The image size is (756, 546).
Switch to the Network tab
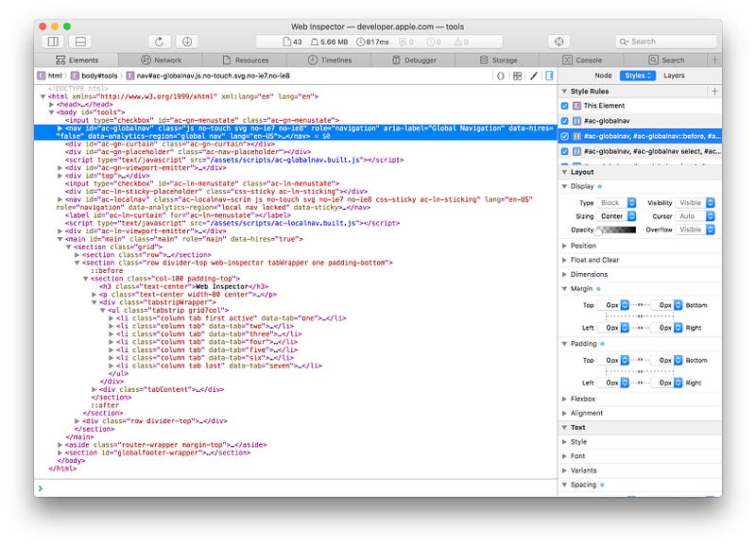(162, 60)
